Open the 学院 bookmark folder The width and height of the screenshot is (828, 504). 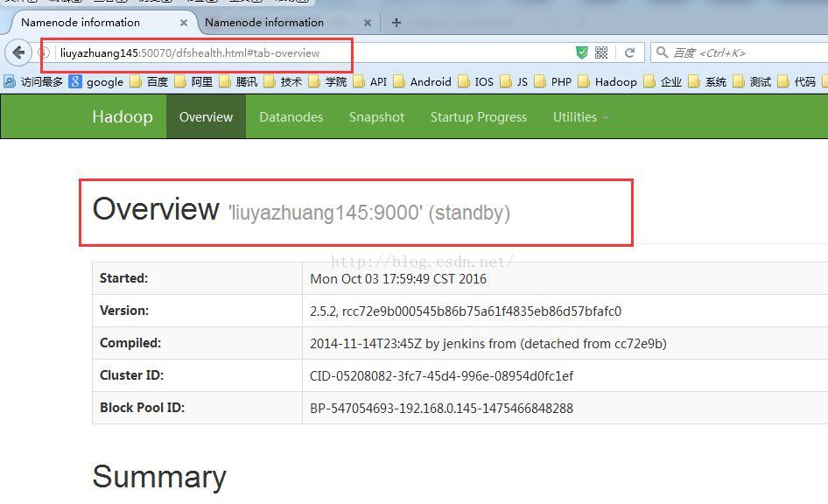[x=327, y=81]
